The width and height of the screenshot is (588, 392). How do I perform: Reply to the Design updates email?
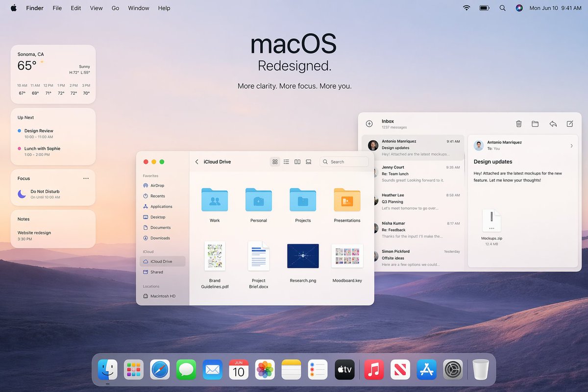tap(553, 124)
